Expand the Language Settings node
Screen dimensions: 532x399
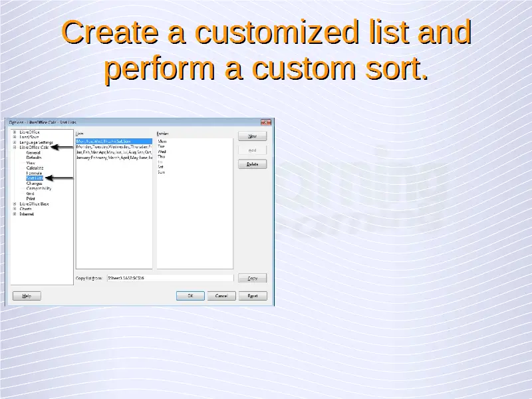coord(15,142)
